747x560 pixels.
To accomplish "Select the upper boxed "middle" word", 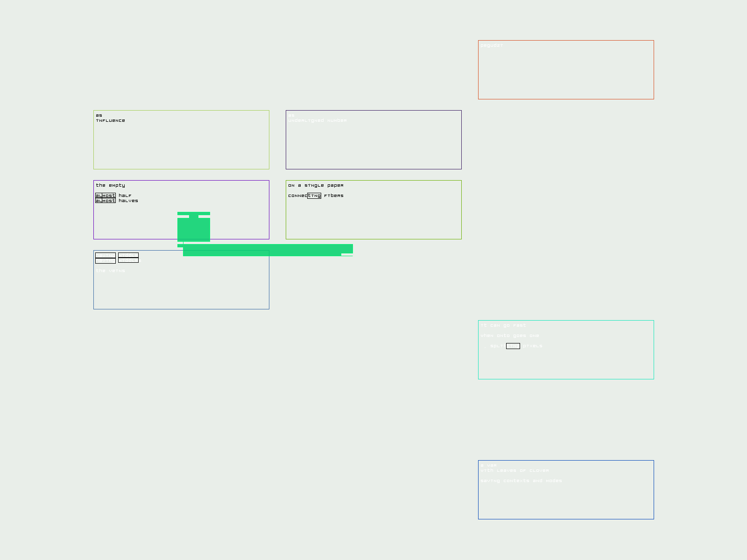I will click(128, 255).
